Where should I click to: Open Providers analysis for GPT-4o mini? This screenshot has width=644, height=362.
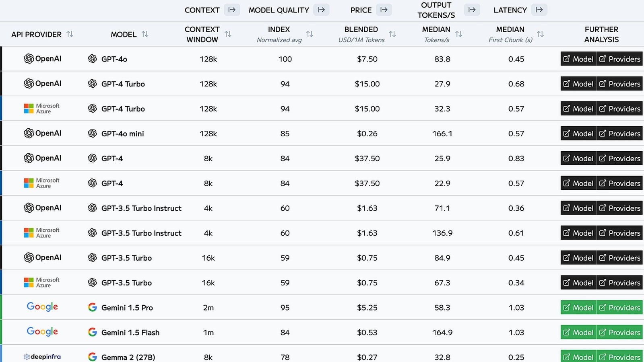[x=619, y=134]
